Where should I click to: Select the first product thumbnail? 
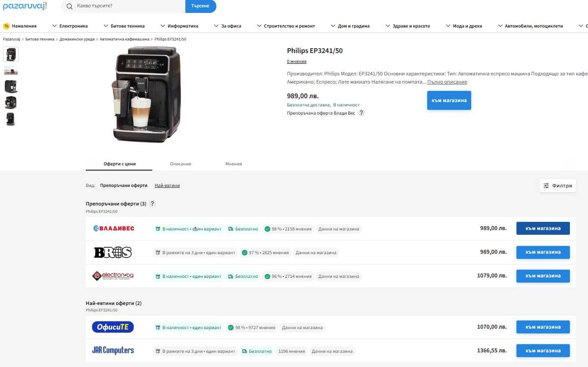point(11,54)
